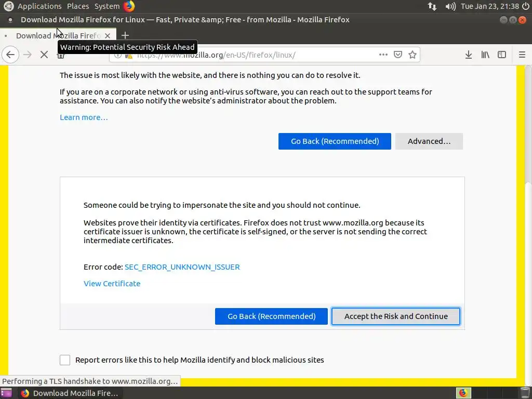
Task: Open the Firefox hamburger menu
Action: pos(522,55)
